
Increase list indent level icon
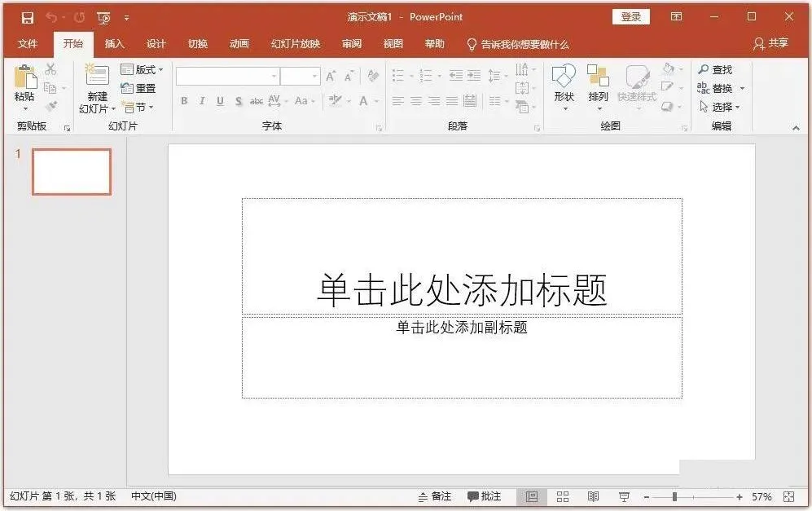coord(474,76)
